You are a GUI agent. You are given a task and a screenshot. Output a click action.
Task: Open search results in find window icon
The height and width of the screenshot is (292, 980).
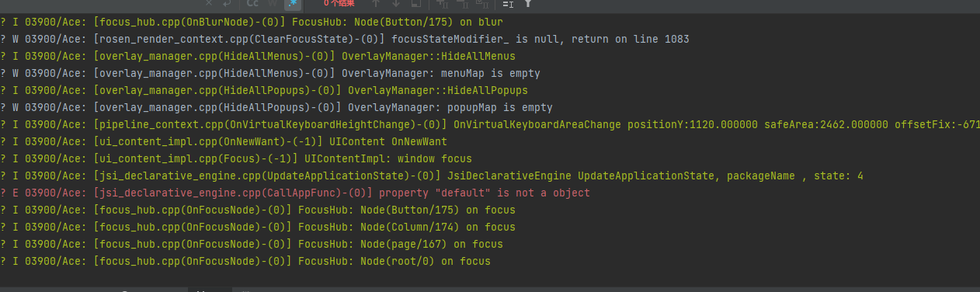tap(416, 3)
